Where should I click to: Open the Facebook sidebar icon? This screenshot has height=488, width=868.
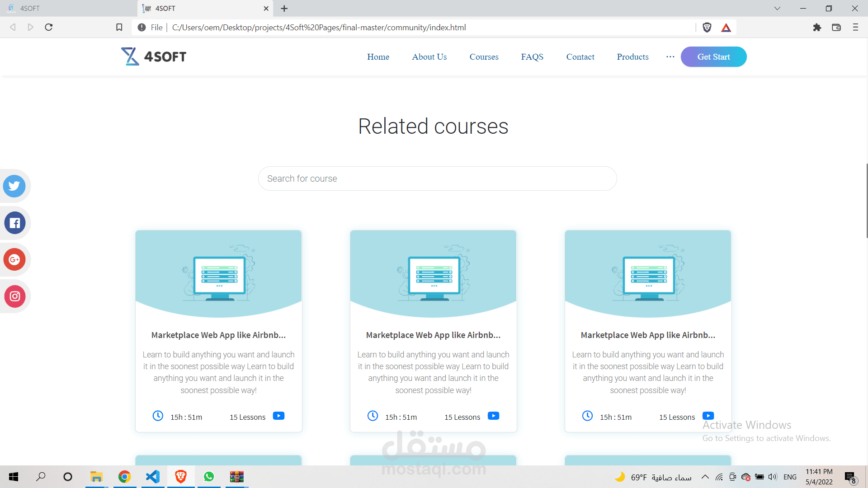pyautogui.click(x=14, y=223)
